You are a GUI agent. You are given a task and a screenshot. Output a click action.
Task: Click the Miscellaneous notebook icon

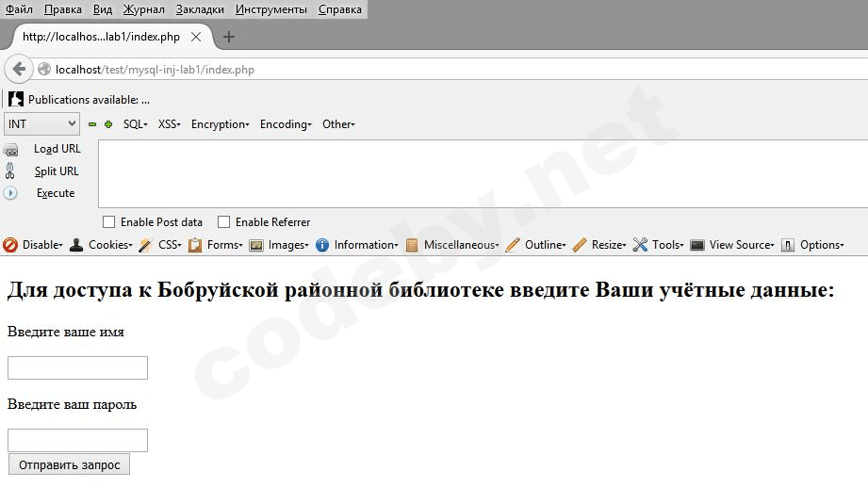(412, 245)
